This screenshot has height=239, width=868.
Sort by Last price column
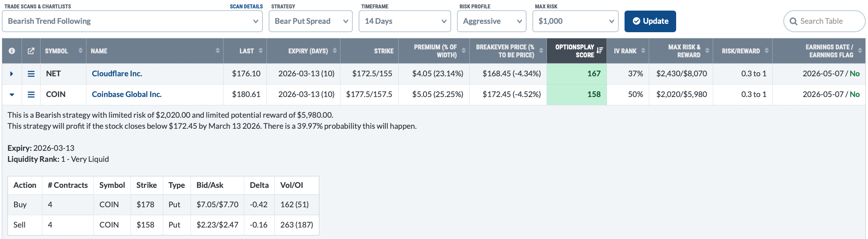click(x=261, y=51)
